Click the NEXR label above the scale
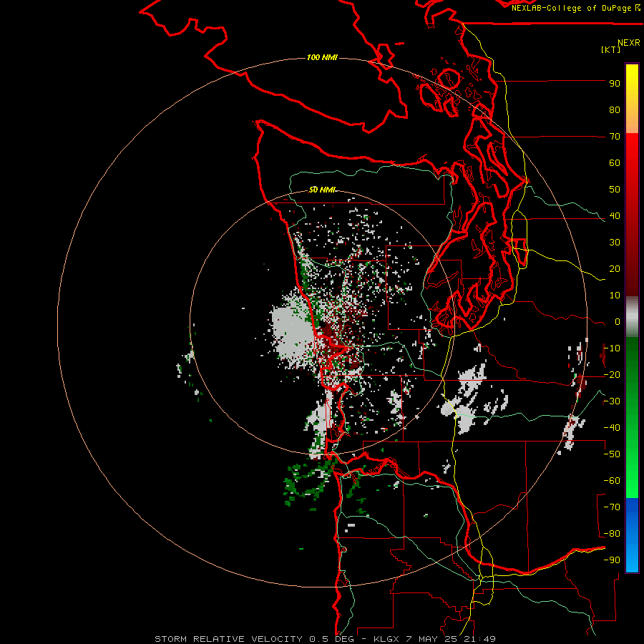Screen dimensions: 644x644 coord(628,42)
